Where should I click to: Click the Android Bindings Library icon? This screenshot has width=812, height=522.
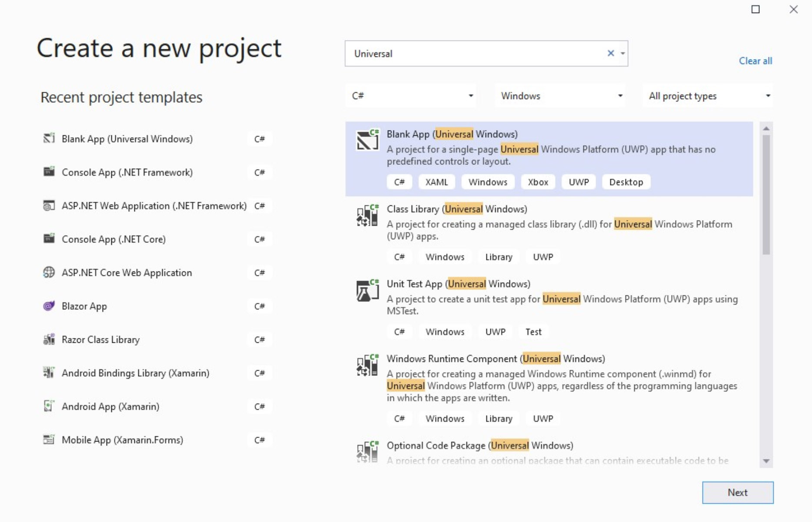pyautogui.click(x=49, y=372)
